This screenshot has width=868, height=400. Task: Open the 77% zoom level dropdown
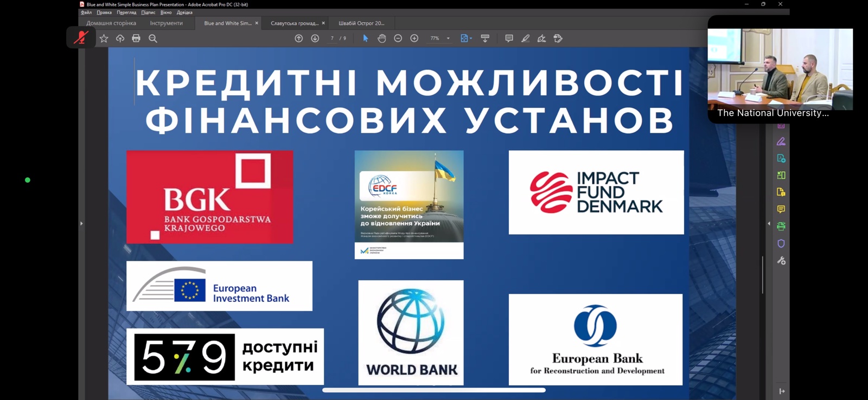448,38
